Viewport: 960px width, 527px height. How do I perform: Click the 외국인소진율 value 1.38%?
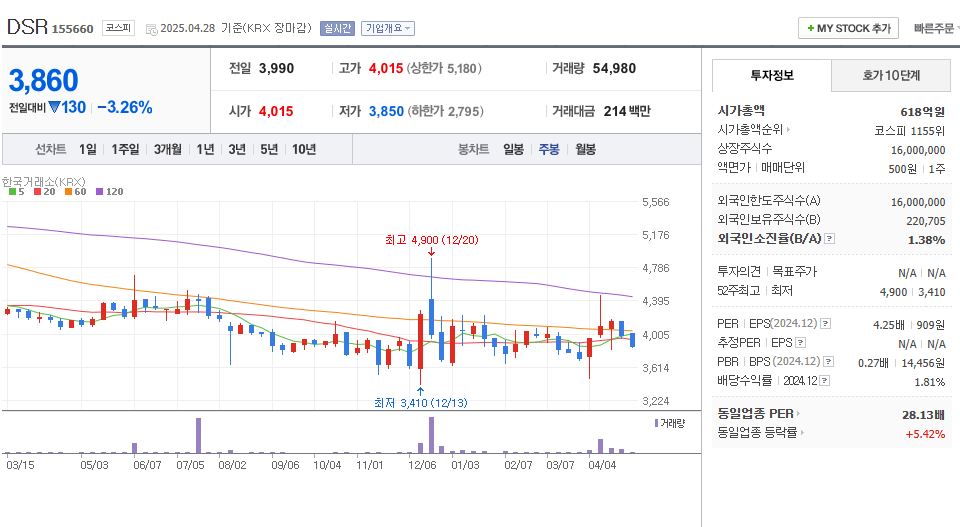[x=926, y=240]
